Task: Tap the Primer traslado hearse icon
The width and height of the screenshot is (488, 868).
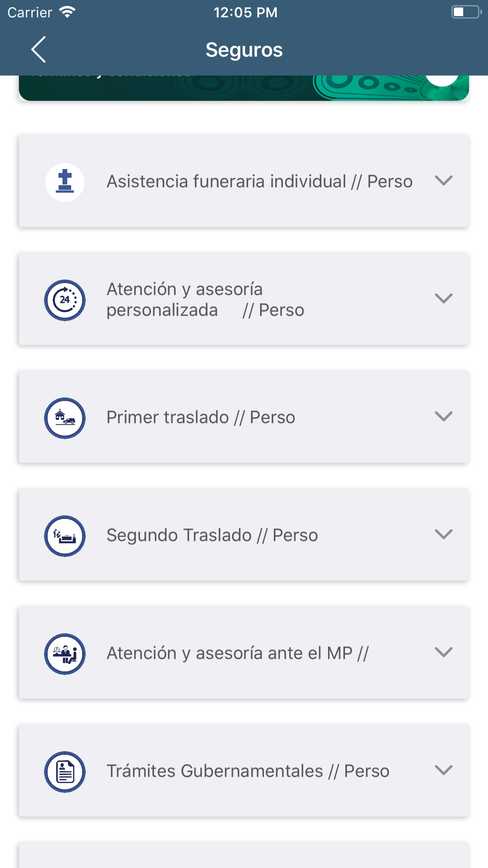Action: click(65, 418)
